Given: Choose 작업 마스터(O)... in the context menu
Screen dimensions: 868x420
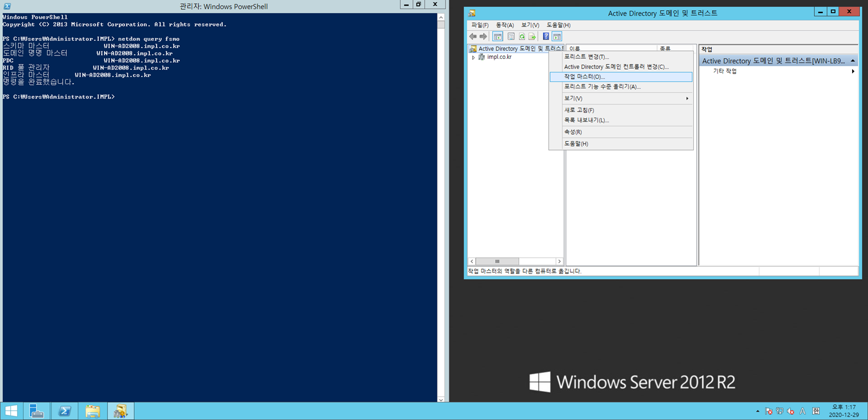Looking at the screenshot, I should pyautogui.click(x=621, y=77).
